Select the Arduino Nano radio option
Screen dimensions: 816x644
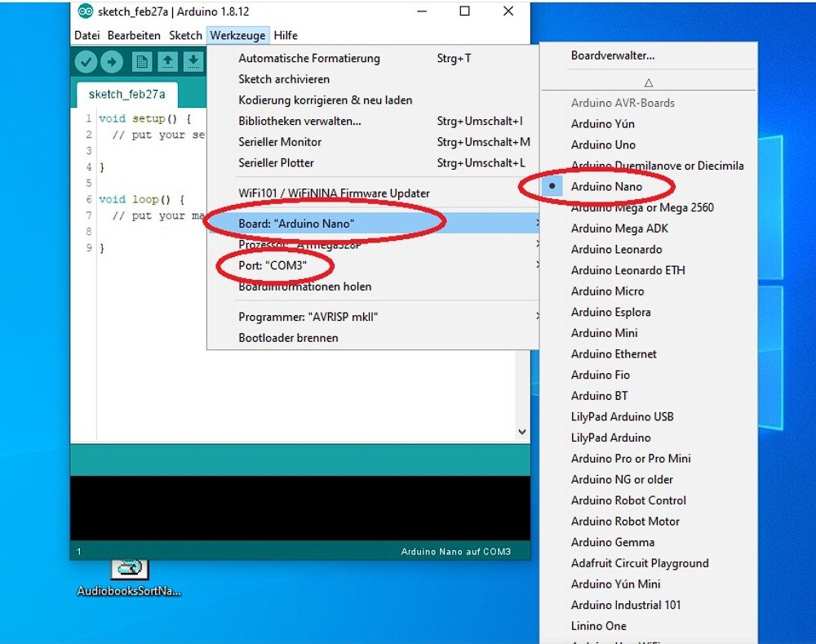[x=606, y=187]
